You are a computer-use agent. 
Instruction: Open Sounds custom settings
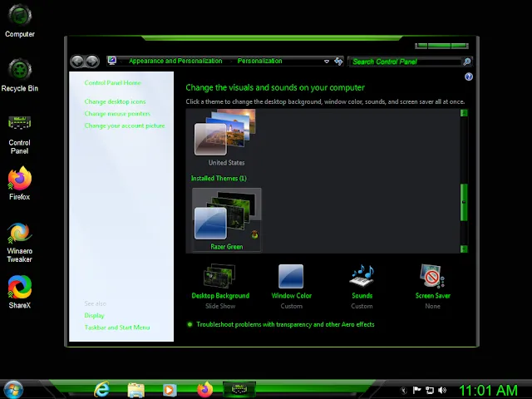point(362,286)
